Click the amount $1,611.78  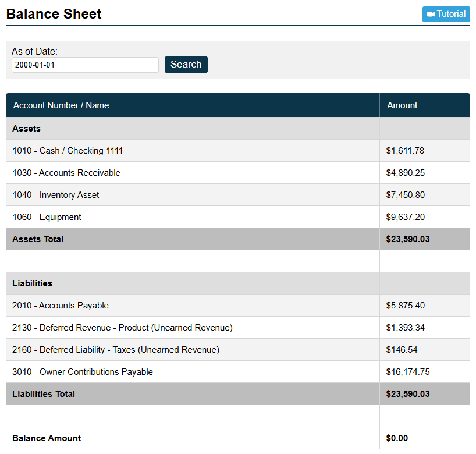[x=405, y=151]
